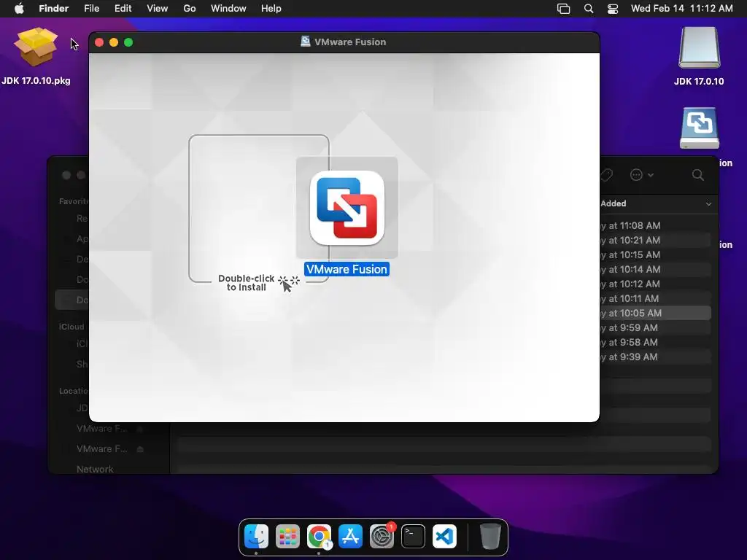Zoom the VMware Fusion installer window
Image resolution: width=747 pixels, height=560 pixels.
point(128,42)
